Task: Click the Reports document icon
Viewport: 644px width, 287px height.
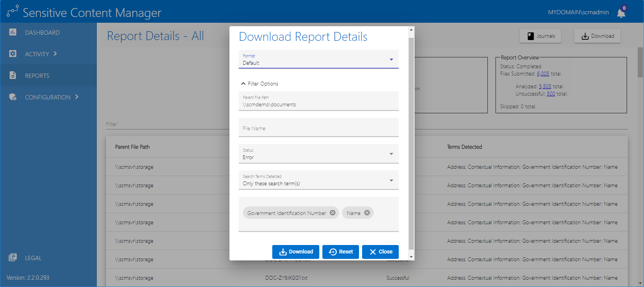Action: point(13,76)
